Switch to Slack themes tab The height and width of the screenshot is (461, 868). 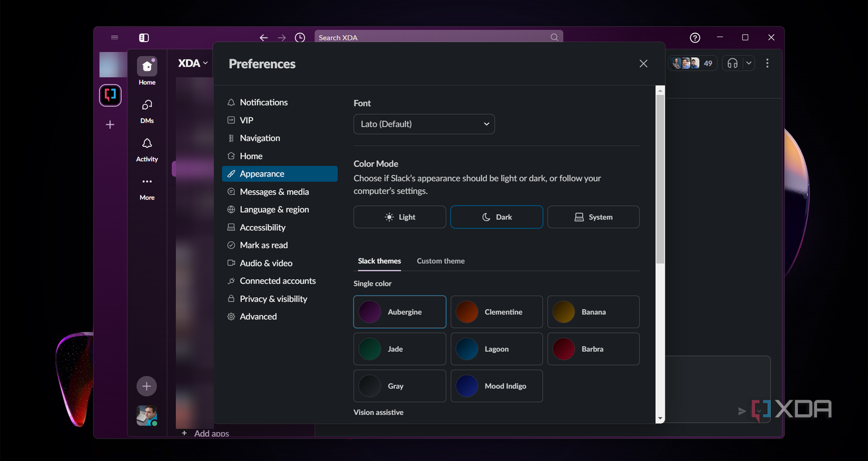tap(380, 261)
